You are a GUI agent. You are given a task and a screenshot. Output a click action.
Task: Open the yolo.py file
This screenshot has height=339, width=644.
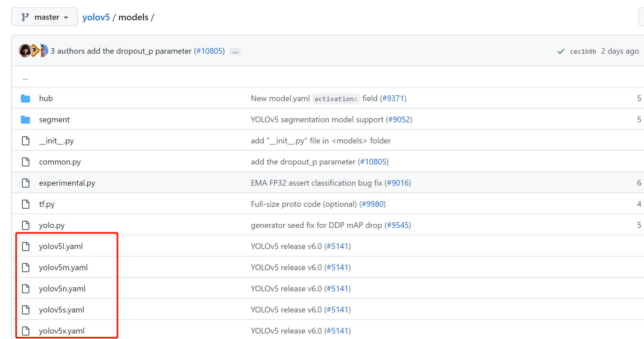click(52, 225)
